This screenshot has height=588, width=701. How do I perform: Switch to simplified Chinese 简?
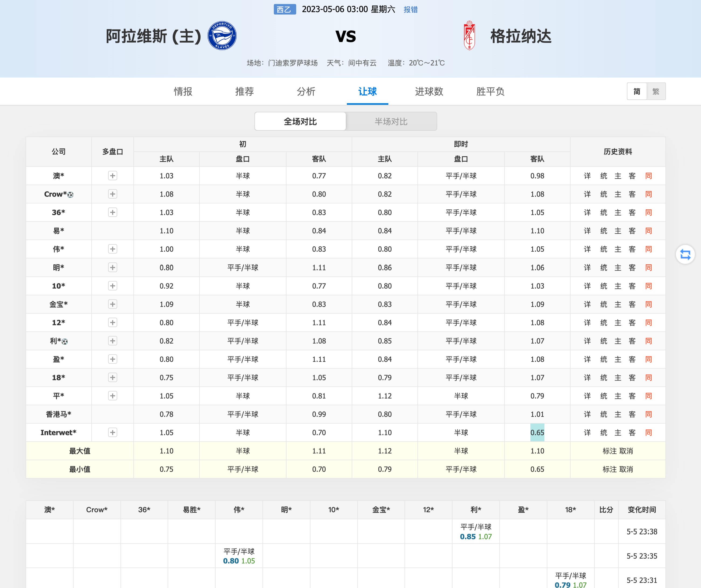tap(637, 91)
